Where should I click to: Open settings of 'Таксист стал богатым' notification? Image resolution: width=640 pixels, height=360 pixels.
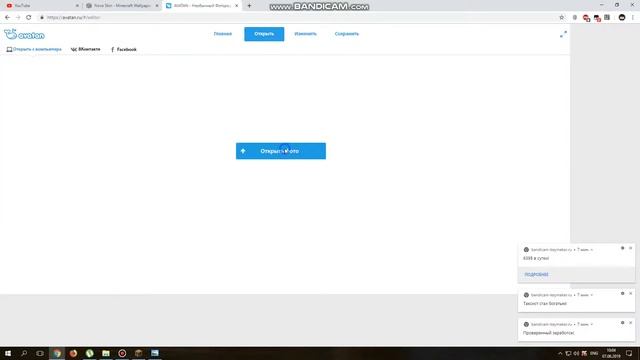622,293
